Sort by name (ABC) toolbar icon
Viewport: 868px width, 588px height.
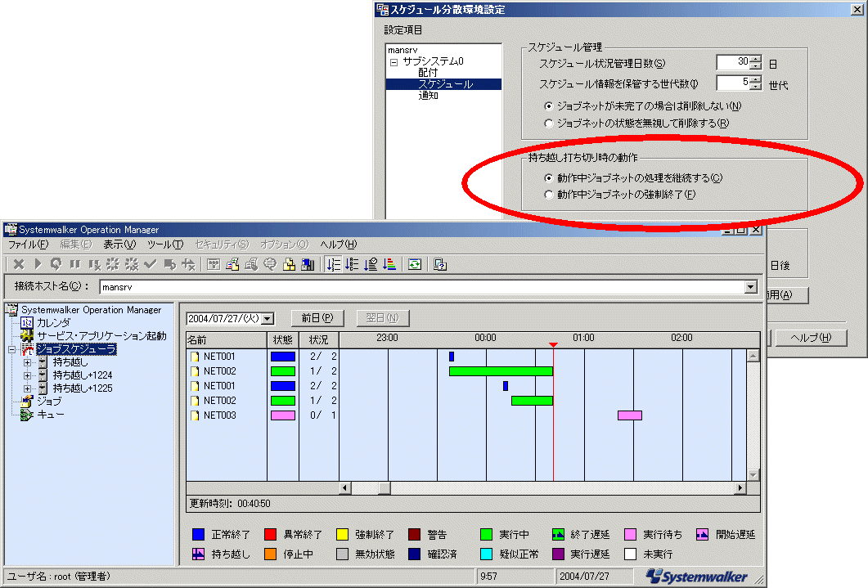click(x=352, y=264)
